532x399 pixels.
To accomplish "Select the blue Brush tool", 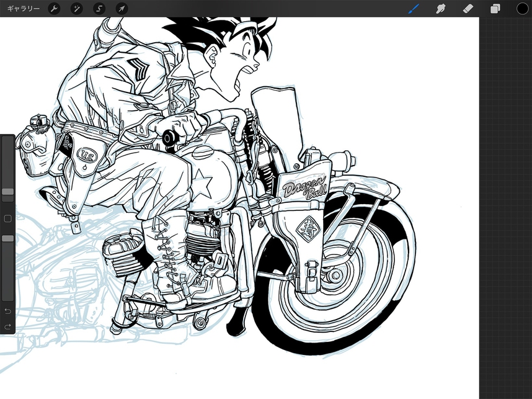I will [x=414, y=9].
